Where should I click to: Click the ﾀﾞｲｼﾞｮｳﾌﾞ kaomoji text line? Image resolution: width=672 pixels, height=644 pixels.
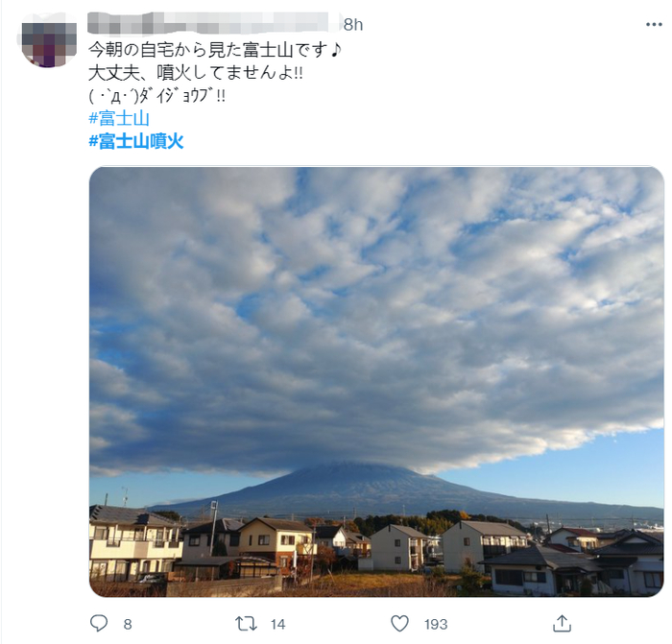point(156,96)
